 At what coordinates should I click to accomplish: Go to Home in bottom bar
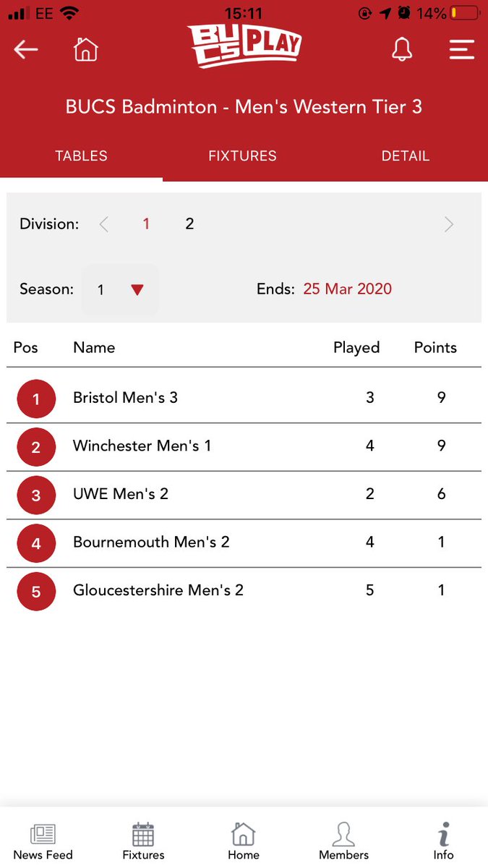[244, 842]
